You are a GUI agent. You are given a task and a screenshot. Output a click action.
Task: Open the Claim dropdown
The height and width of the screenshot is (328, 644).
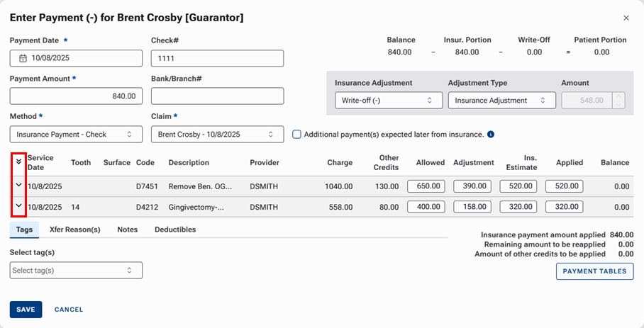tap(217, 134)
